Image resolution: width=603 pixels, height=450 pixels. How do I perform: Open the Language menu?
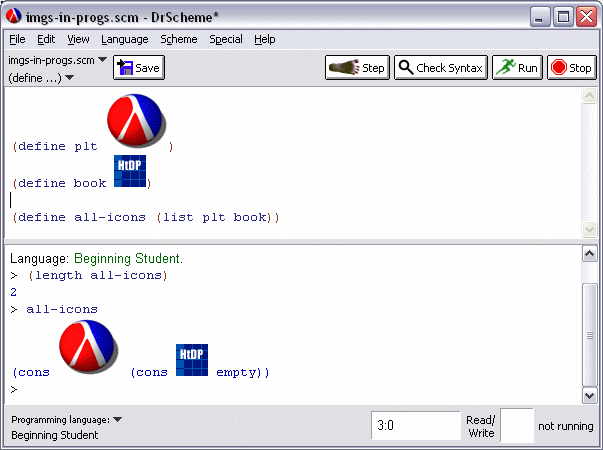pos(125,39)
